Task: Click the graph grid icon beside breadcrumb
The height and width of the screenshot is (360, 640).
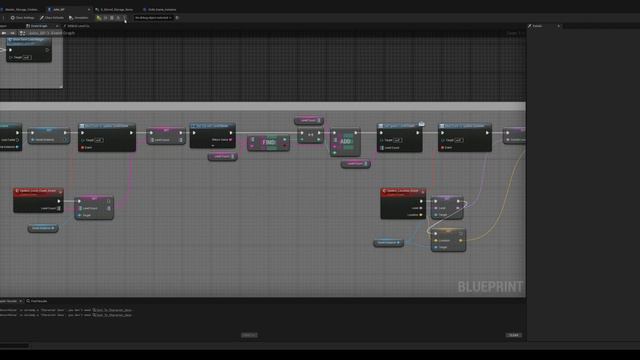Action: (22, 33)
